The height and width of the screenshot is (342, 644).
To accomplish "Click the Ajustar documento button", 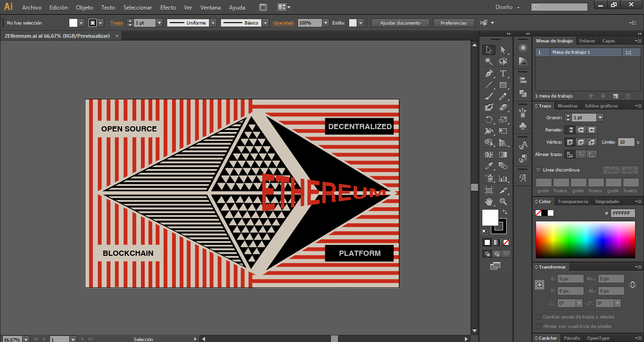I will [x=400, y=23].
